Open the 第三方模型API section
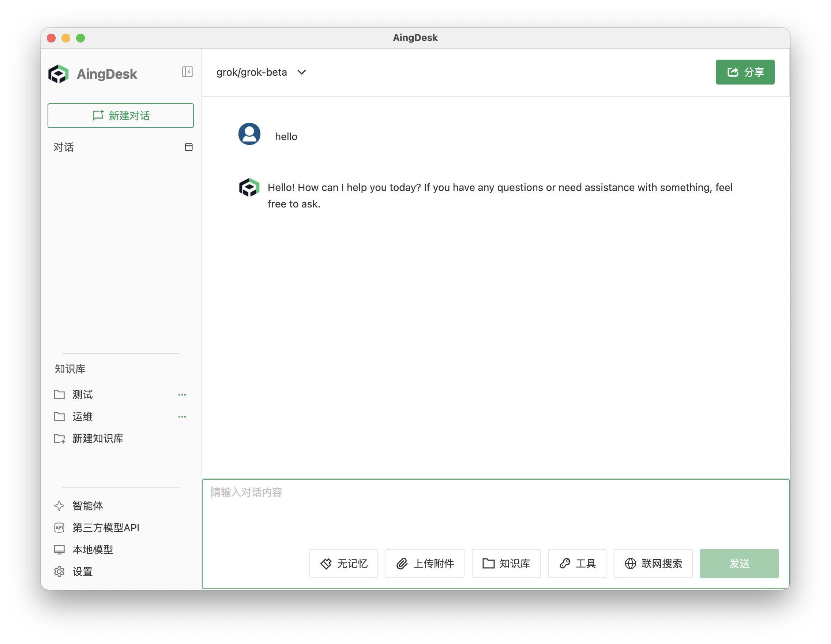Image resolution: width=831 pixels, height=644 pixels. (x=106, y=528)
